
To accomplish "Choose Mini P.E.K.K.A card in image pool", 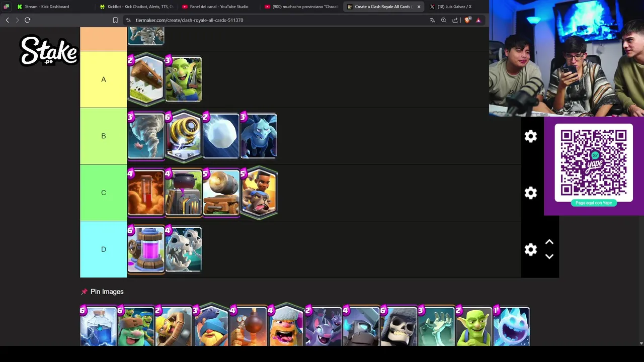I will (361, 326).
